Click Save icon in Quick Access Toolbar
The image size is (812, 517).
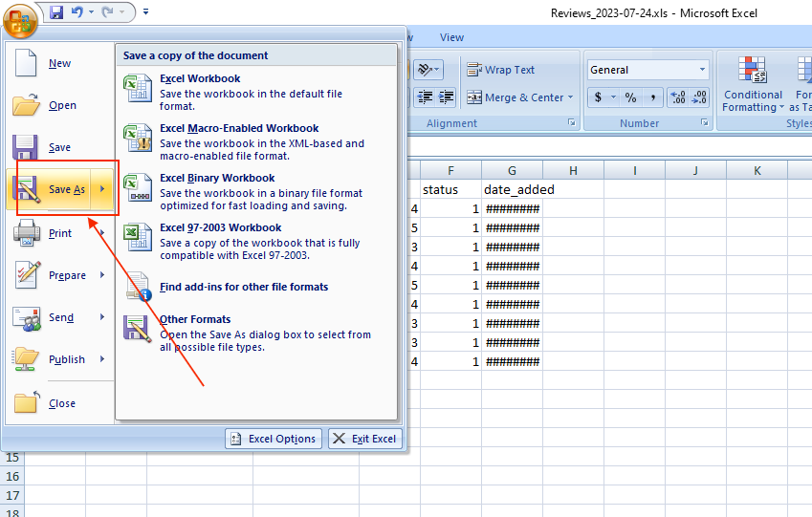pos(55,11)
